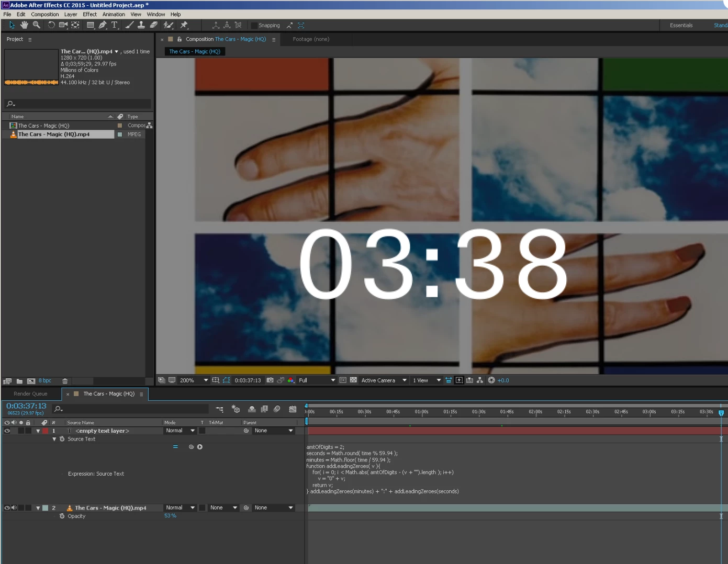Open the Animation menu
728x564 pixels.
tap(114, 14)
